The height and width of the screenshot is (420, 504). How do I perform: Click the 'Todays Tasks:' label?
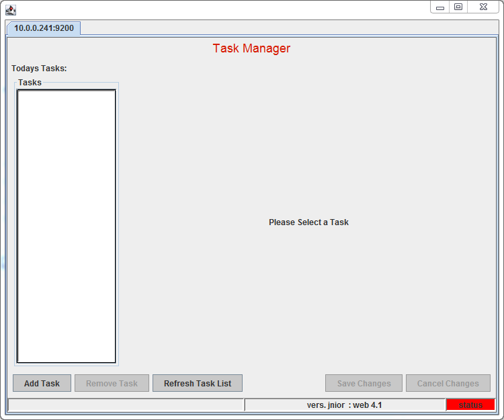click(x=39, y=68)
